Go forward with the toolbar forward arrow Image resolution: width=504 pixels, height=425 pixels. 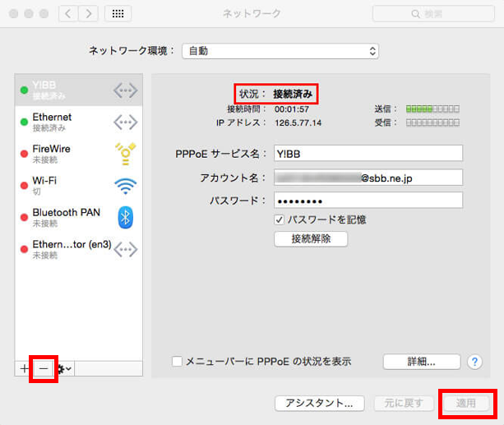point(88,13)
